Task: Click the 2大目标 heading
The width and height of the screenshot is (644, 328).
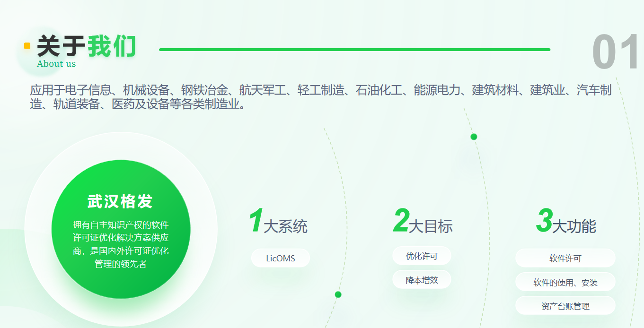Action: (x=423, y=221)
